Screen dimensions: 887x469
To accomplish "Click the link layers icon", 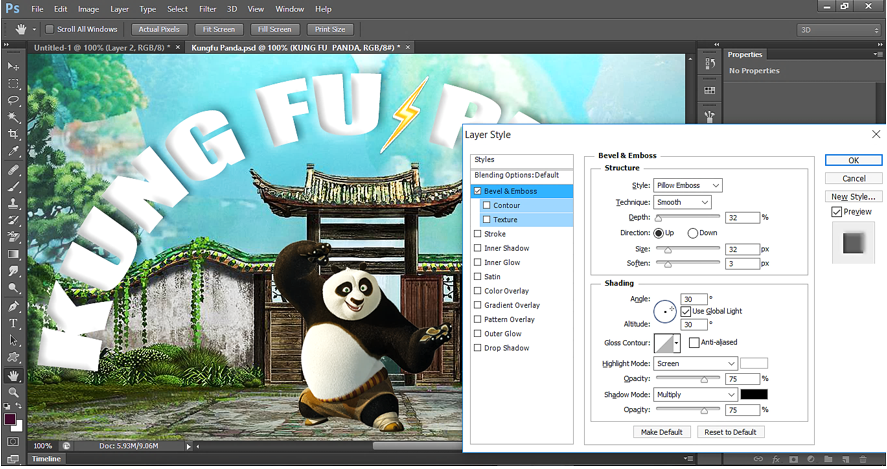I will [x=758, y=459].
